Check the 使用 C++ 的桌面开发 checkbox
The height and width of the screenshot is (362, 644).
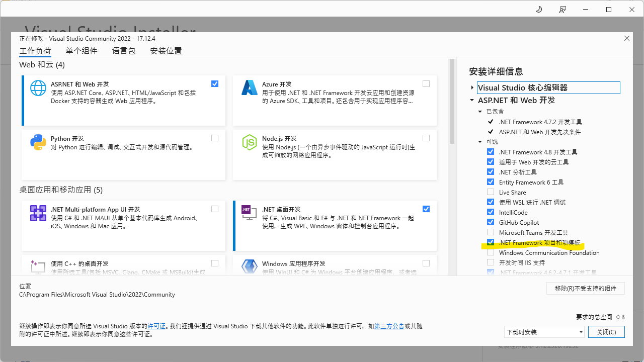(215, 263)
